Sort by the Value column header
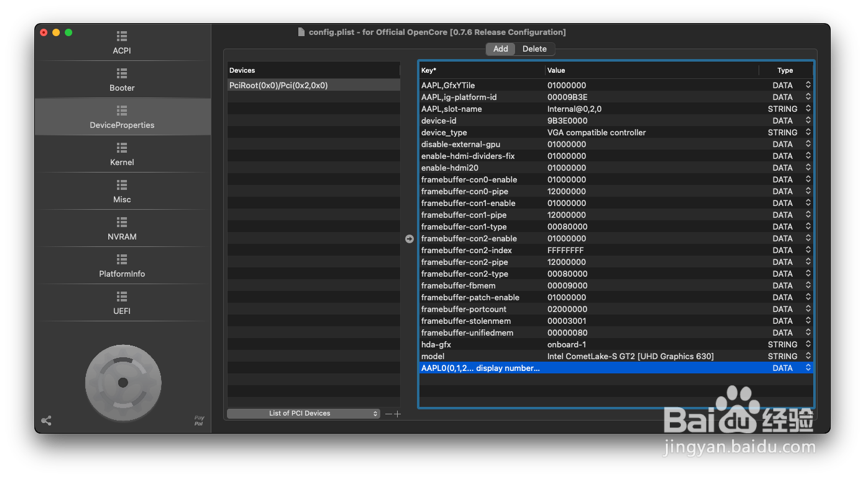The image size is (864, 477). coord(651,71)
